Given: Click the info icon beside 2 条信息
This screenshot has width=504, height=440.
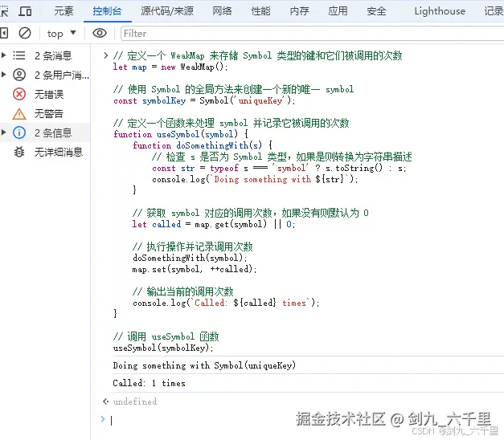Looking at the screenshot, I should pyautogui.click(x=19, y=132).
